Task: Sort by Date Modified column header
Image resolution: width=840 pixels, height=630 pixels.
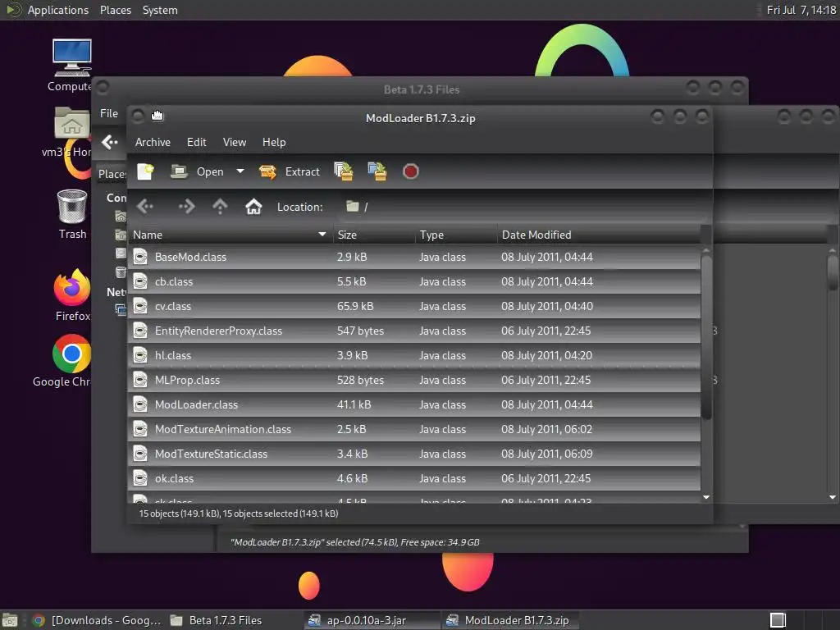Action: tap(598, 235)
